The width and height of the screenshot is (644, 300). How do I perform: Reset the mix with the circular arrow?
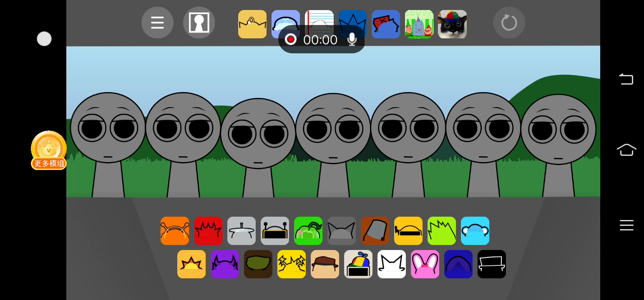tap(509, 22)
